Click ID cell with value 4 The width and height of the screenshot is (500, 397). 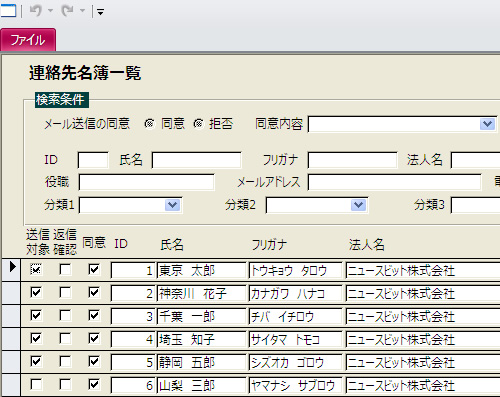(x=133, y=339)
